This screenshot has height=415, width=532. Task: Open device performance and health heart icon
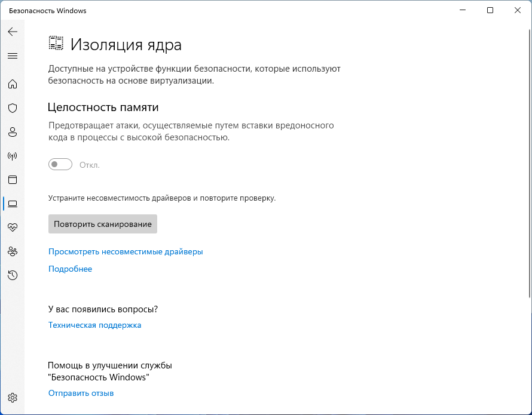(13, 228)
